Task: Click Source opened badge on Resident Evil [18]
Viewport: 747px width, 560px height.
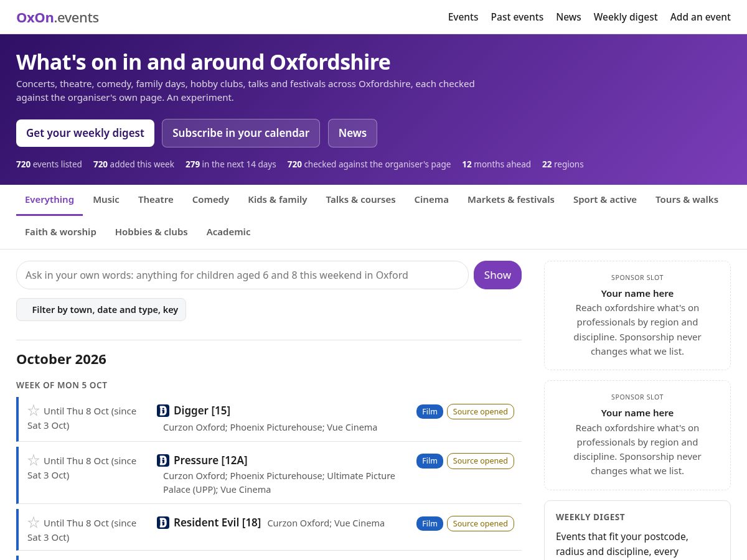Action: [x=481, y=523]
